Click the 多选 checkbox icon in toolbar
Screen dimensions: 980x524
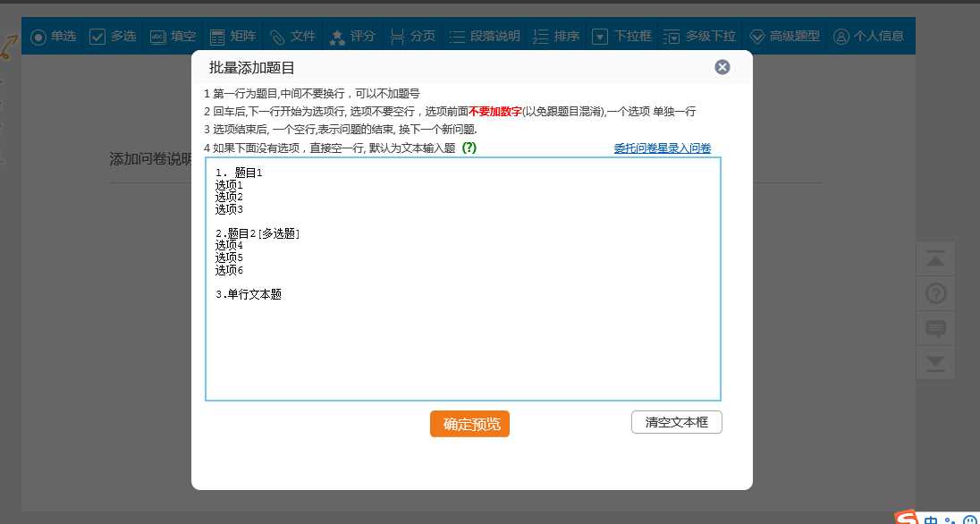pos(97,38)
